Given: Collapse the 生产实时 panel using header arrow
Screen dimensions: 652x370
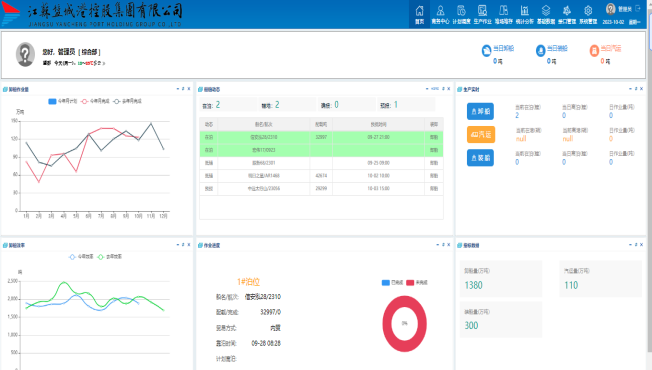Looking at the screenshot, I should pyautogui.click(x=630, y=89).
